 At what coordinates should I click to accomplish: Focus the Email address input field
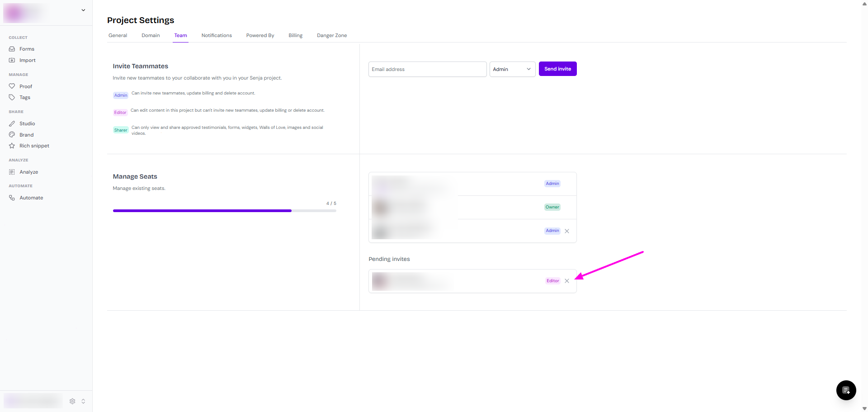[x=427, y=69]
